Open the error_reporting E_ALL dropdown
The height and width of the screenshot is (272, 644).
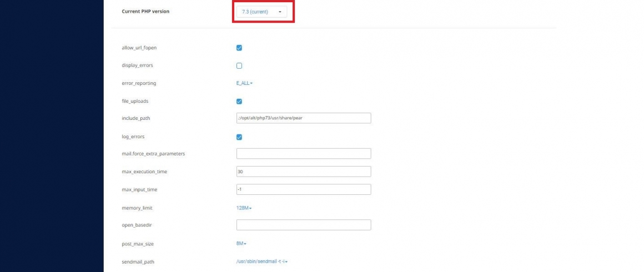(x=244, y=83)
